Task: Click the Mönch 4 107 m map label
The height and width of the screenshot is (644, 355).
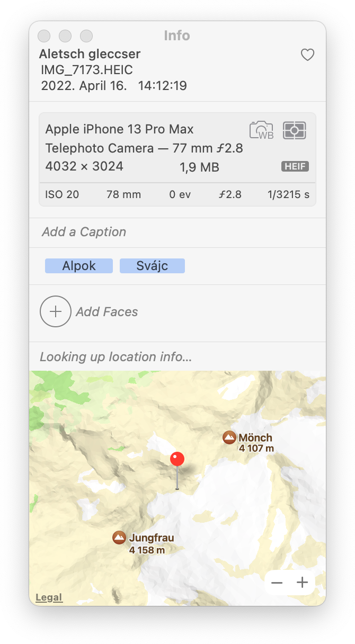Action: click(256, 443)
